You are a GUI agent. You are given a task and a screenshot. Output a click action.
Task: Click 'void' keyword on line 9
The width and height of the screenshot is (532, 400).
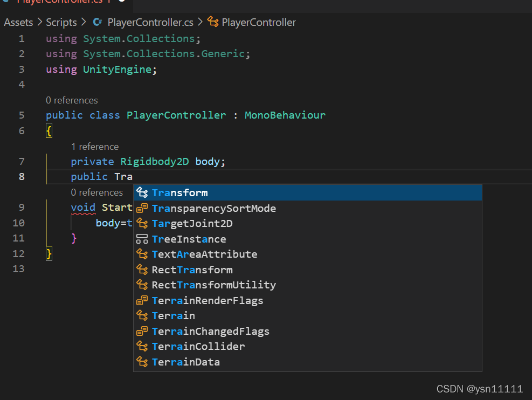click(x=83, y=208)
